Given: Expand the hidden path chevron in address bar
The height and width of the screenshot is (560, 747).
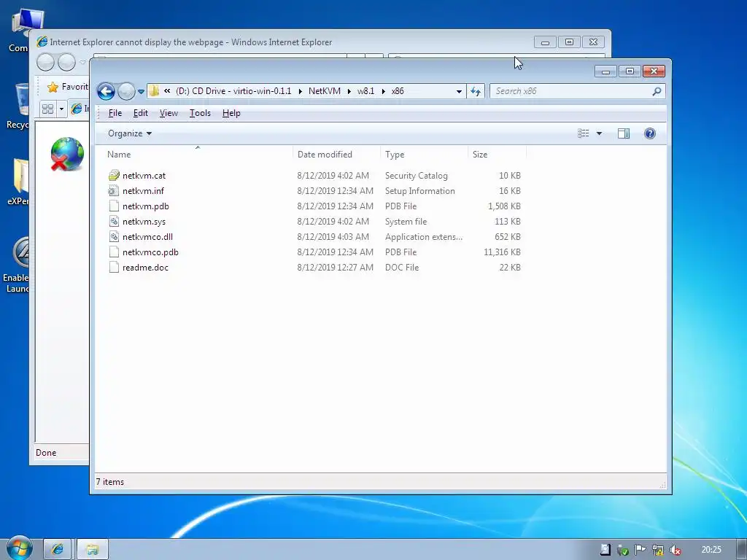Looking at the screenshot, I should [167, 91].
